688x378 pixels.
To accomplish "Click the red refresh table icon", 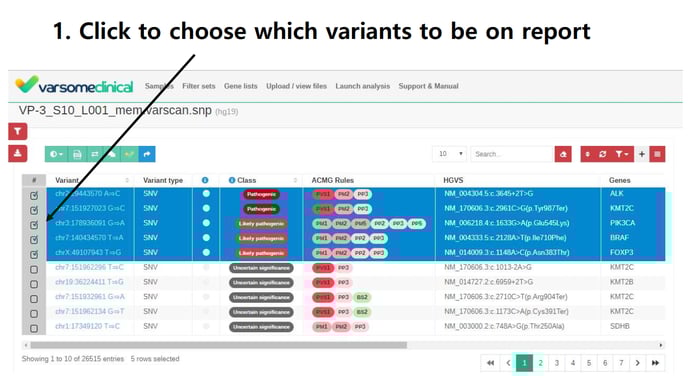I will pos(602,154).
